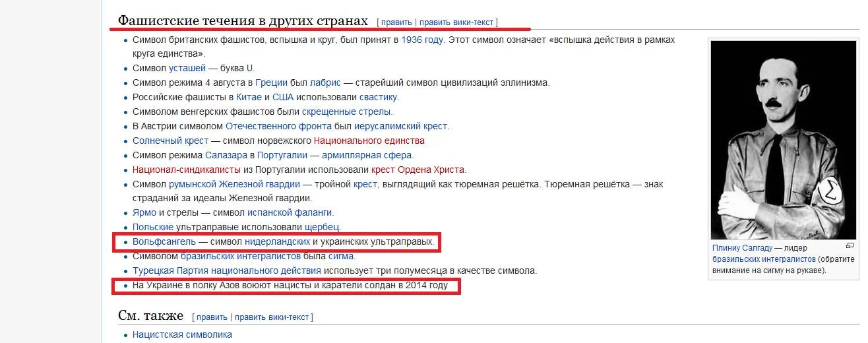Open the Нацистская символика link

182,334
